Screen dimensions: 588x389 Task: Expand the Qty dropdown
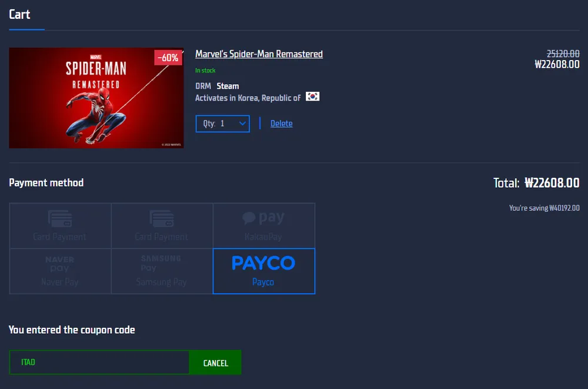coord(223,124)
